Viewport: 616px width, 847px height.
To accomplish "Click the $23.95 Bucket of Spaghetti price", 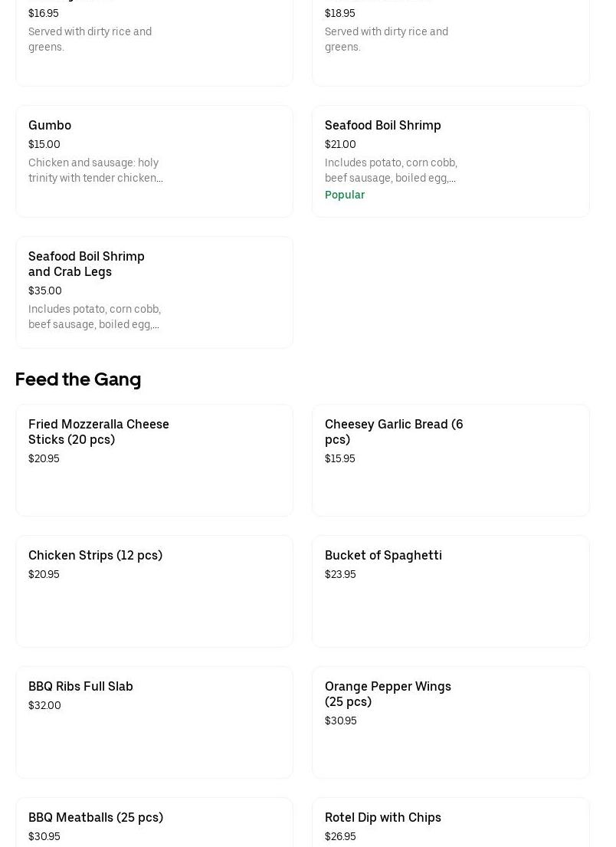I will click(x=340, y=574).
